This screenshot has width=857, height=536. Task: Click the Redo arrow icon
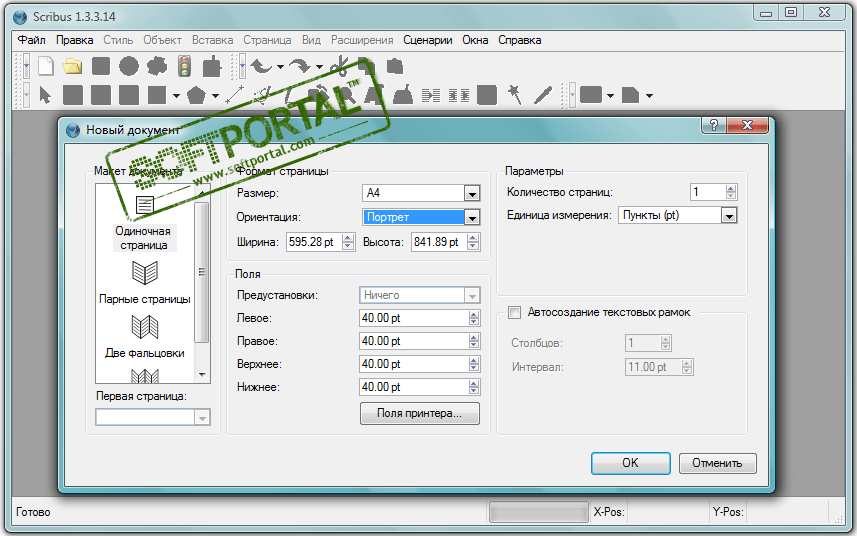click(300, 67)
